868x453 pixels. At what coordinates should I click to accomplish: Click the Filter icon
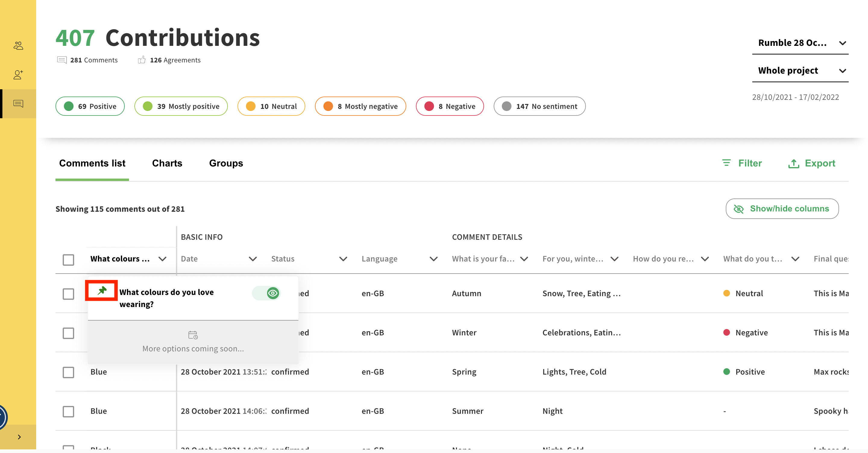pos(726,163)
